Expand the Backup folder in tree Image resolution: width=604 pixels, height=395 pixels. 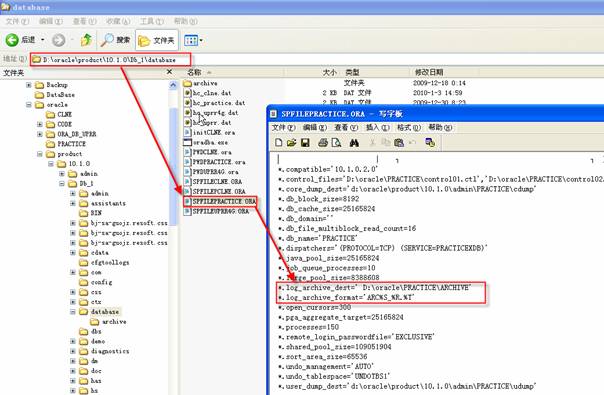click(29, 85)
